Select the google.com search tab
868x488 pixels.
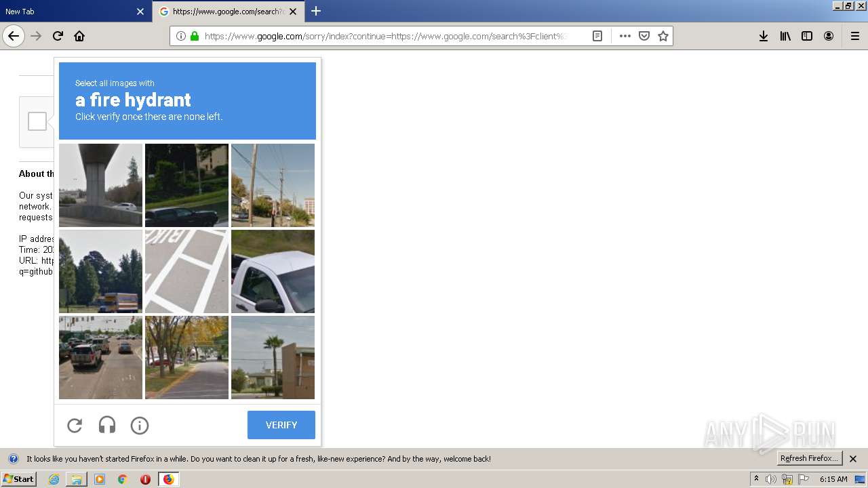(229, 11)
